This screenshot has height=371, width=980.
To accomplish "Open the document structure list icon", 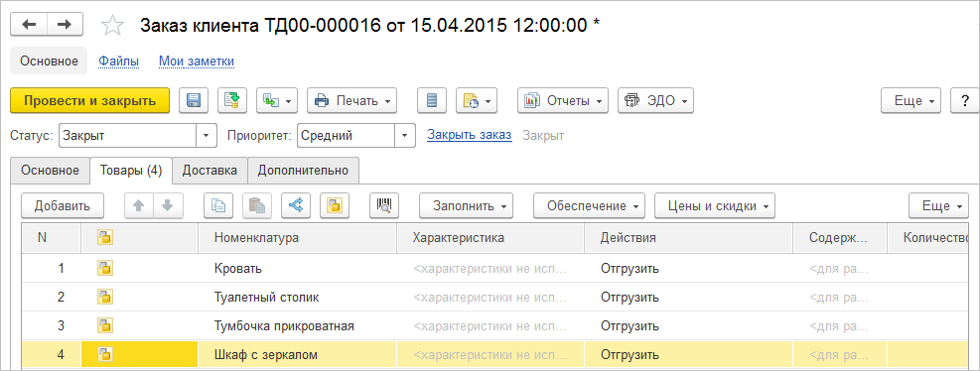I will point(432,100).
